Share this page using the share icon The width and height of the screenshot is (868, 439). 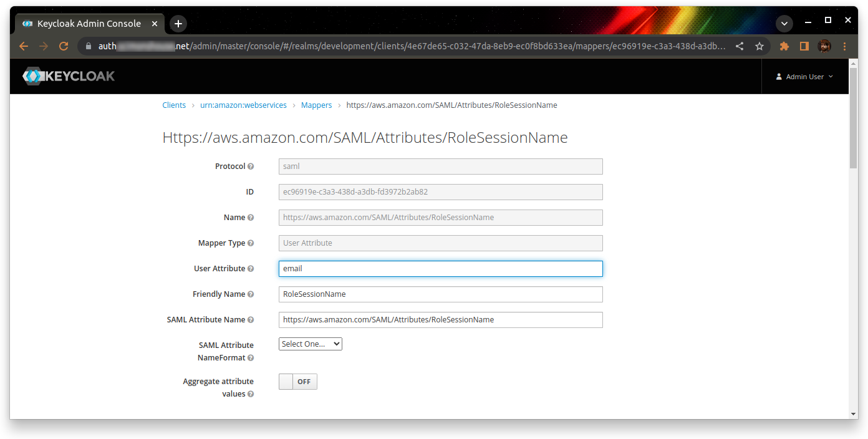[740, 46]
